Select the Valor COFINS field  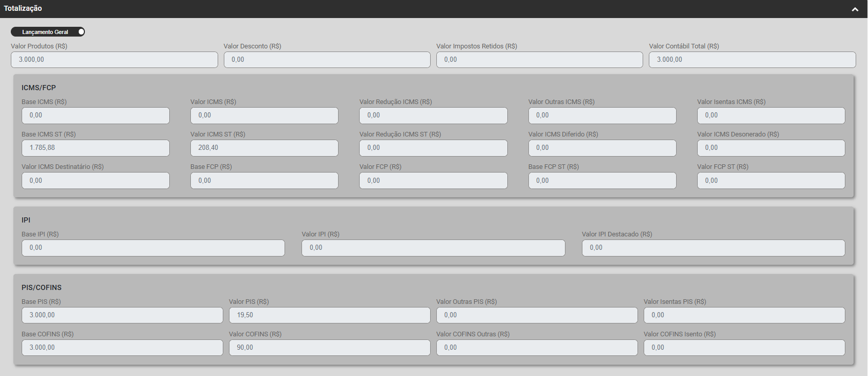tap(329, 348)
